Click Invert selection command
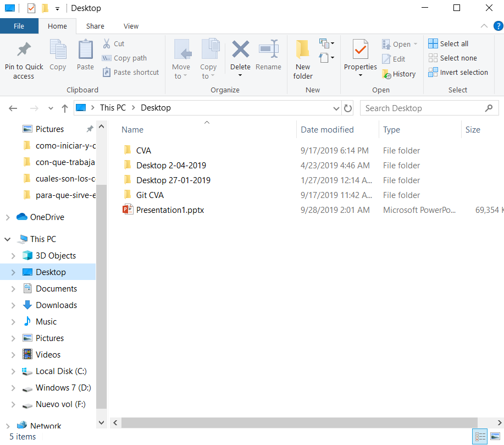This screenshot has width=504, height=445. tap(458, 72)
